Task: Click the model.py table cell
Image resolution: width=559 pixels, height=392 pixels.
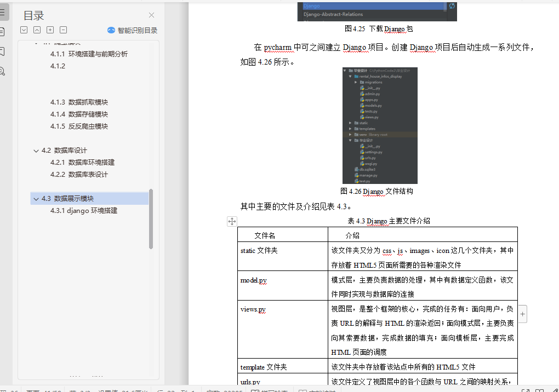Action: pos(283,286)
